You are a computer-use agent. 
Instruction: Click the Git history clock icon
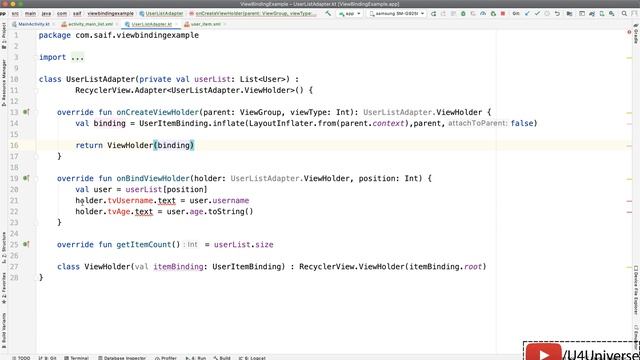[547, 13]
